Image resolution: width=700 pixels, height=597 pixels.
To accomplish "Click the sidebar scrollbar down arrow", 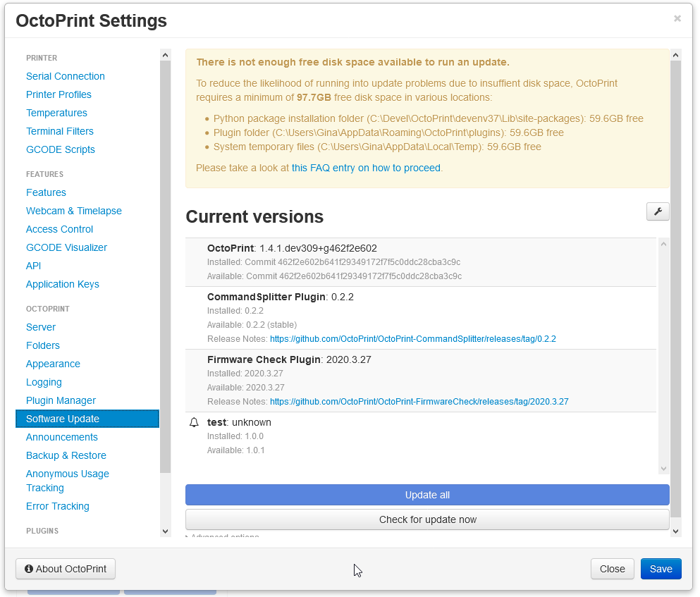I will (164, 531).
